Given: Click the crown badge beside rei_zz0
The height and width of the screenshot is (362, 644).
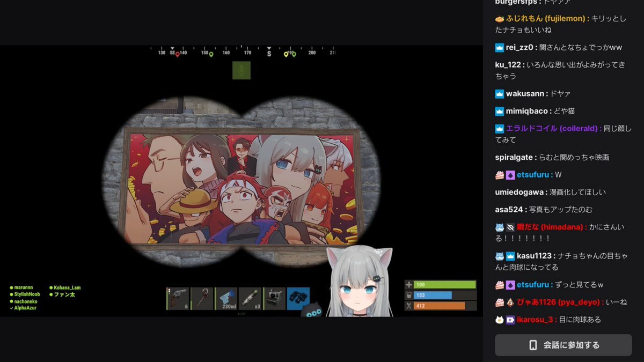Looking at the screenshot, I should click(500, 47).
